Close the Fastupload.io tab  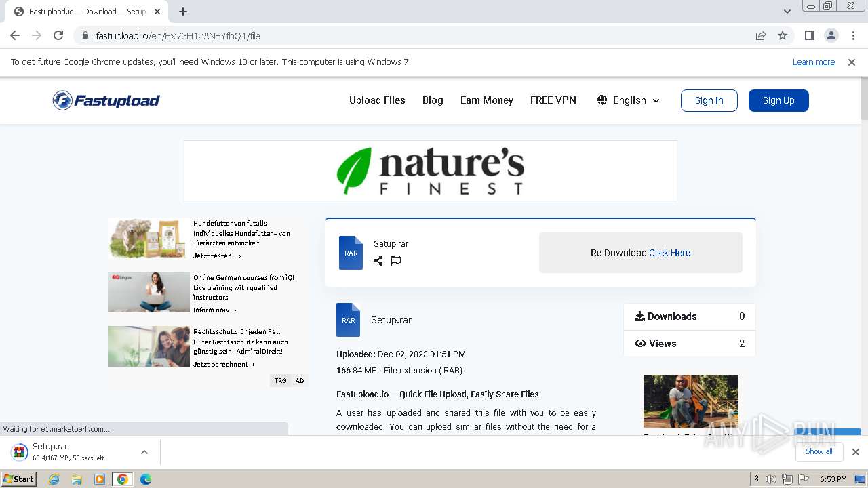tap(157, 12)
